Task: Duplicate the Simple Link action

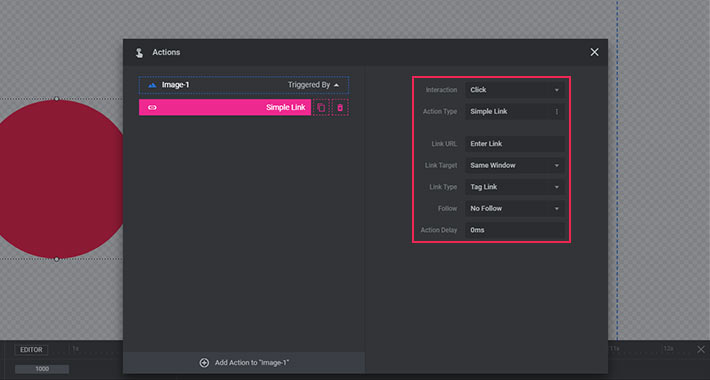Action: 321,107
